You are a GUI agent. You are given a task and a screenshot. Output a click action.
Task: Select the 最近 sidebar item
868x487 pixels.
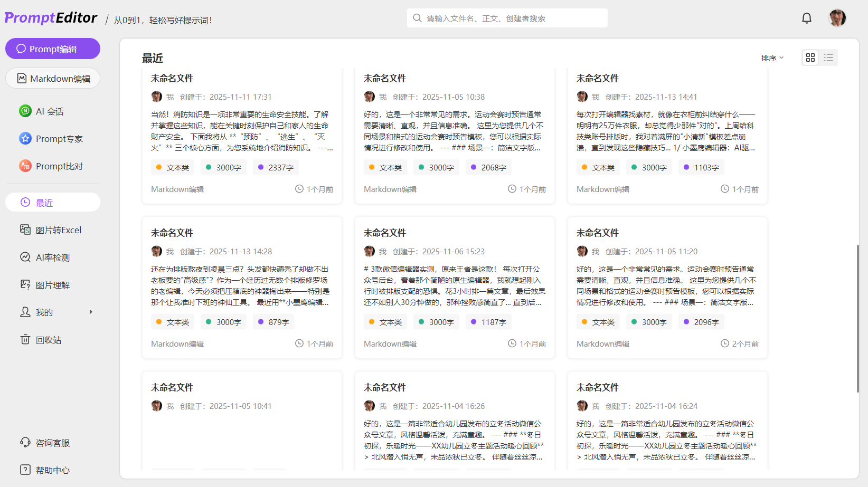[x=53, y=203]
